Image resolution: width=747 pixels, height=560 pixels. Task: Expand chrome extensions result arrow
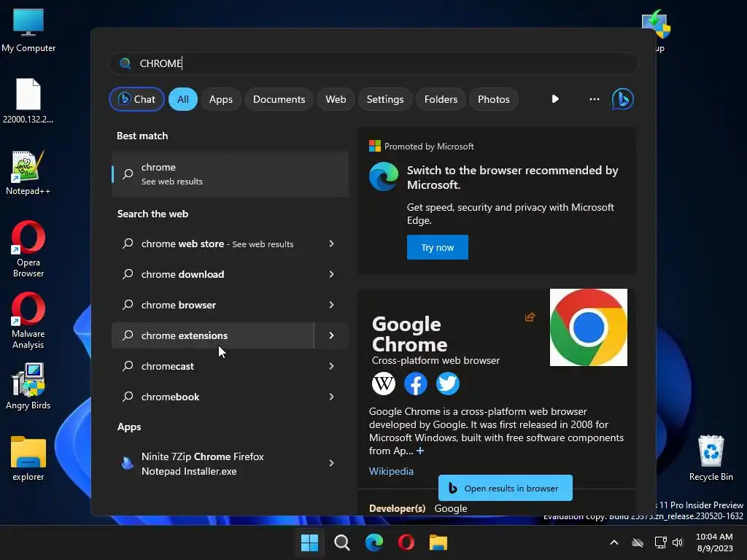tap(332, 335)
